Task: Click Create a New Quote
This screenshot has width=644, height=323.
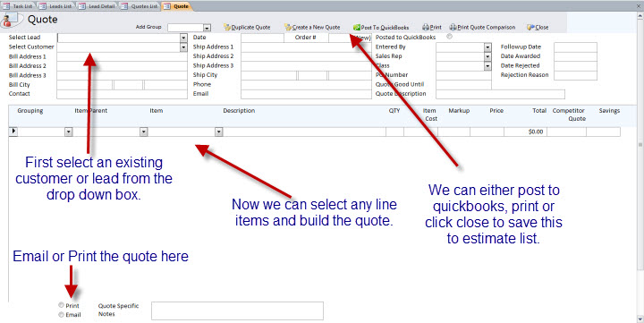Action: [312, 27]
